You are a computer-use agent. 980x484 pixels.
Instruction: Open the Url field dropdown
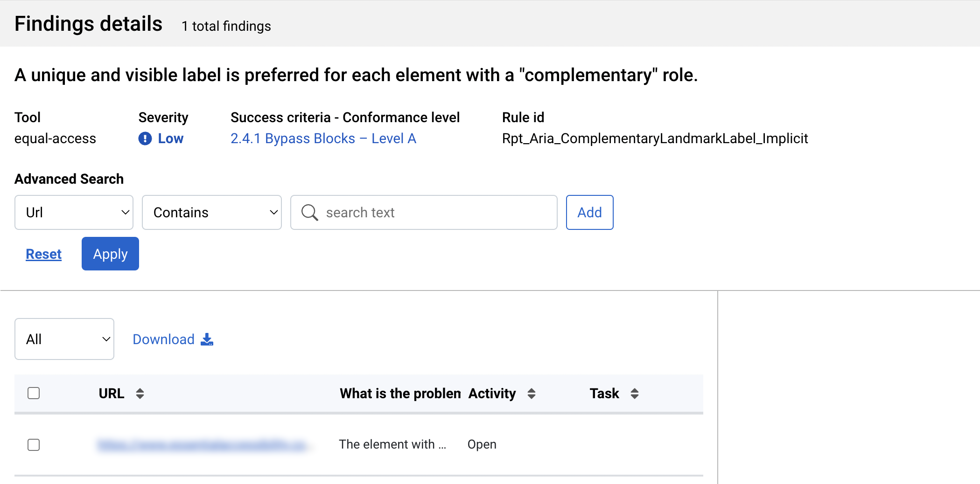pyautogui.click(x=74, y=213)
